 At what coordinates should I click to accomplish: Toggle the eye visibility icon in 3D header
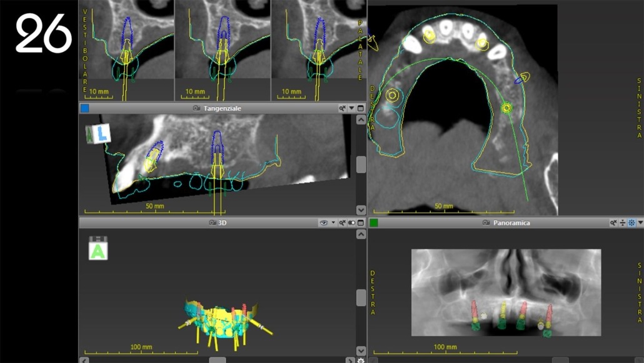(323, 223)
